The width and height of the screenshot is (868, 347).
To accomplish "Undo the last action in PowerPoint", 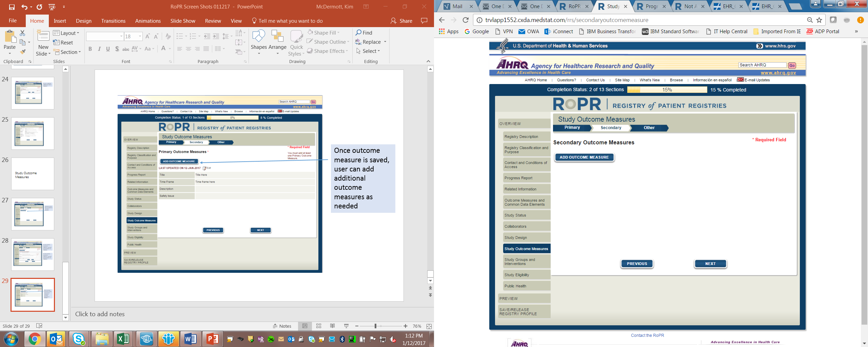I will [x=24, y=7].
